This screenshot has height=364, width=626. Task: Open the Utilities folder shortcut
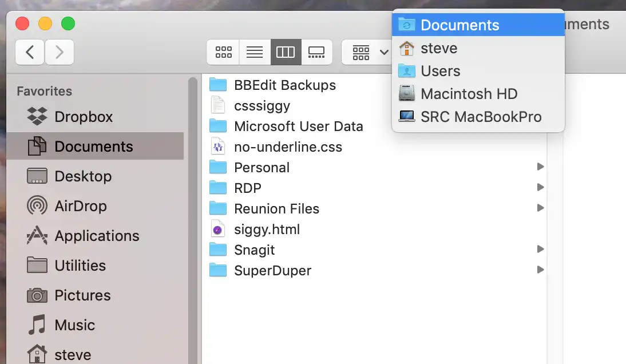pyautogui.click(x=80, y=266)
